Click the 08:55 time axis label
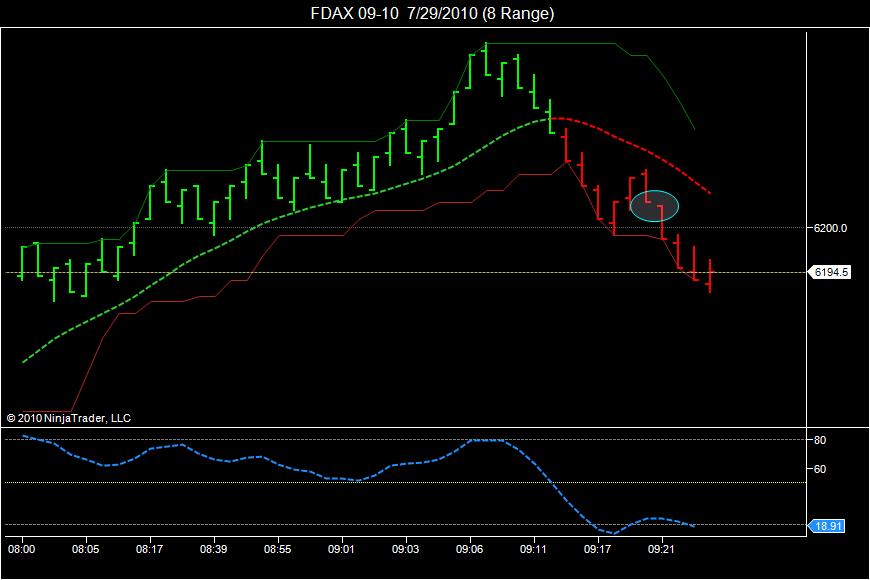870x580 pixels. point(277,549)
